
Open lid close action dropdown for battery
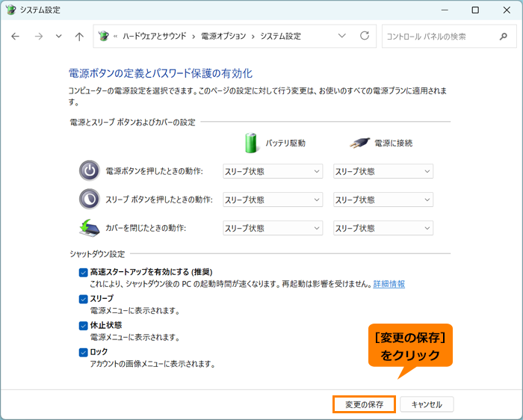coord(273,228)
